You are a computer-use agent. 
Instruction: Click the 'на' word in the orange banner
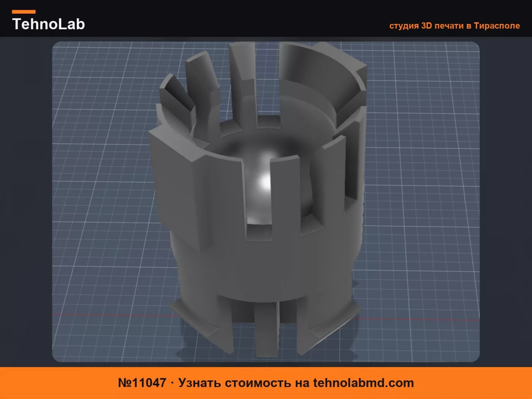[302, 383]
